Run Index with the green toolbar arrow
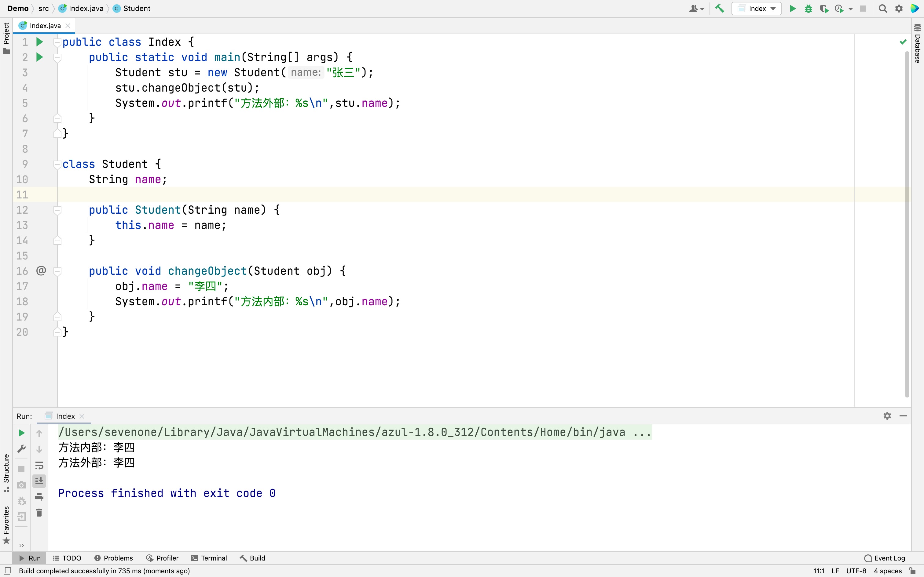 (x=793, y=9)
